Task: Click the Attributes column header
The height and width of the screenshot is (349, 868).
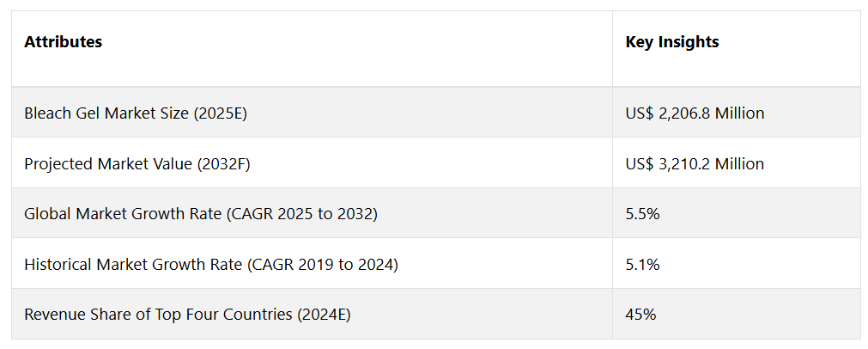Action: click(64, 42)
